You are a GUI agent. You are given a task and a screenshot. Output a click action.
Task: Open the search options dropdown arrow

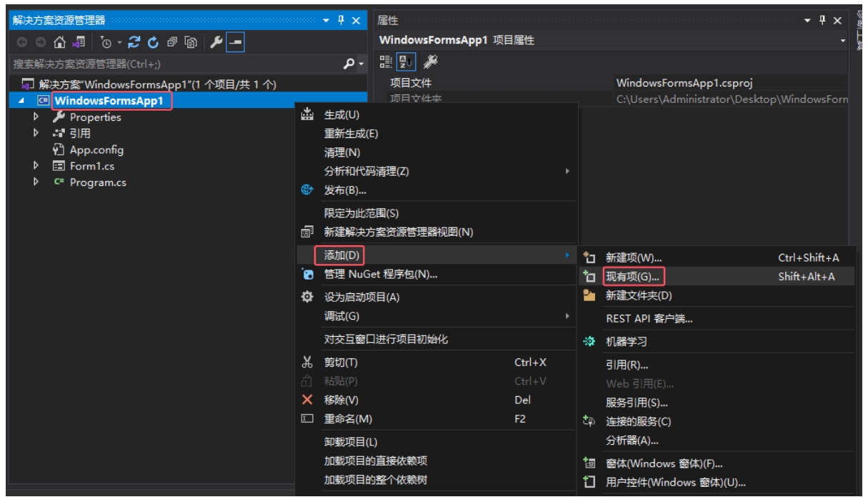pyautogui.click(x=361, y=65)
